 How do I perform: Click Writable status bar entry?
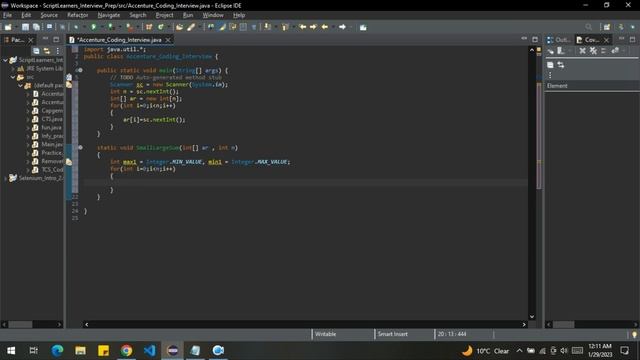point(325,334)
